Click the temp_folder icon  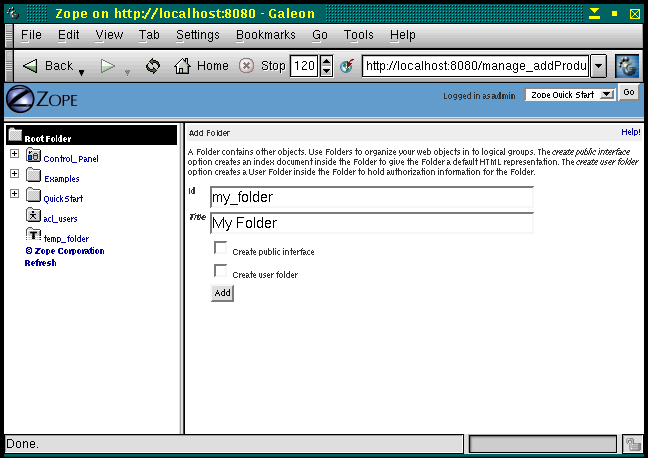[x=33, y=234]
